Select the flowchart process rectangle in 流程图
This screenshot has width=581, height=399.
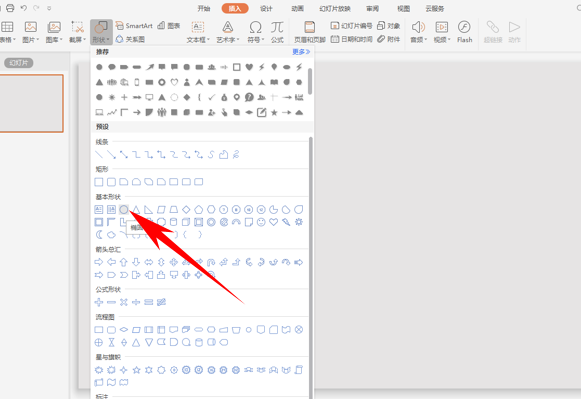[99, 330]
